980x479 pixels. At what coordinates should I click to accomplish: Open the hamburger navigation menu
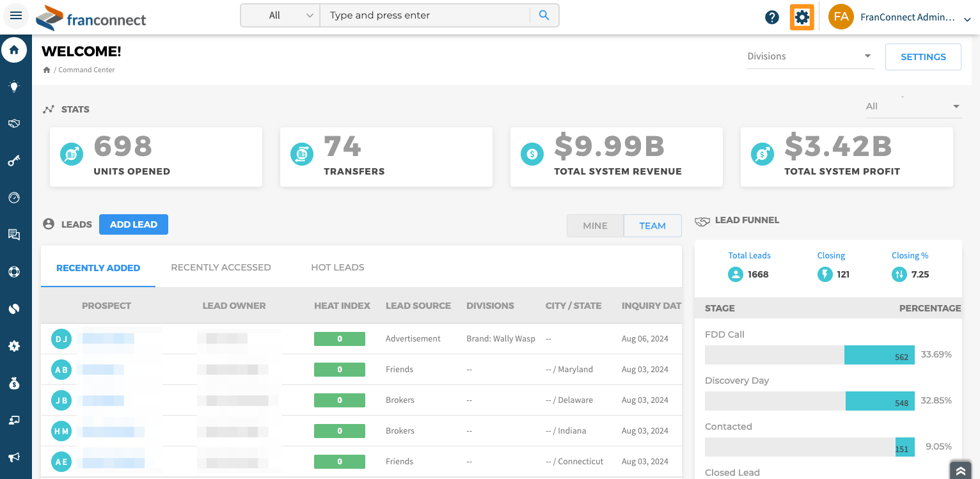tap(16, 16)
